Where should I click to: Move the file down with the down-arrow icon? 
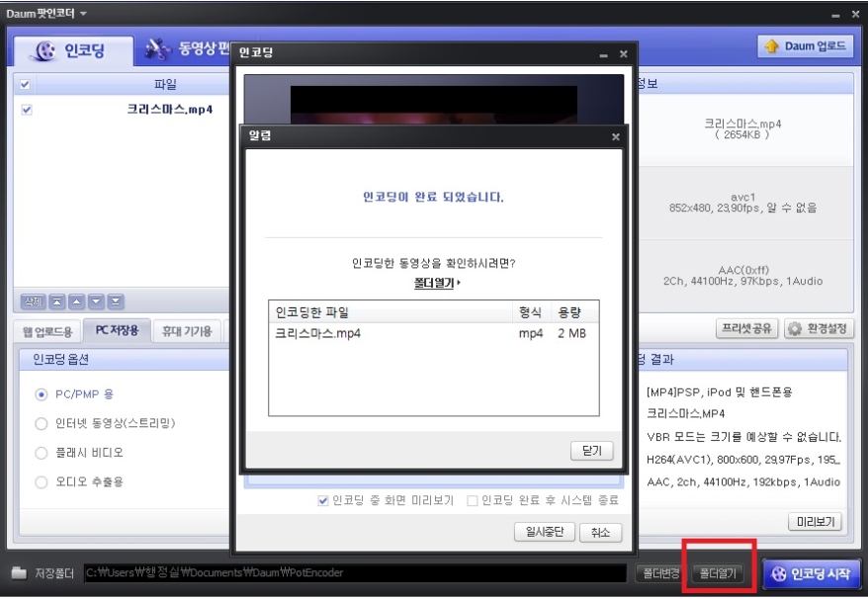95,300
